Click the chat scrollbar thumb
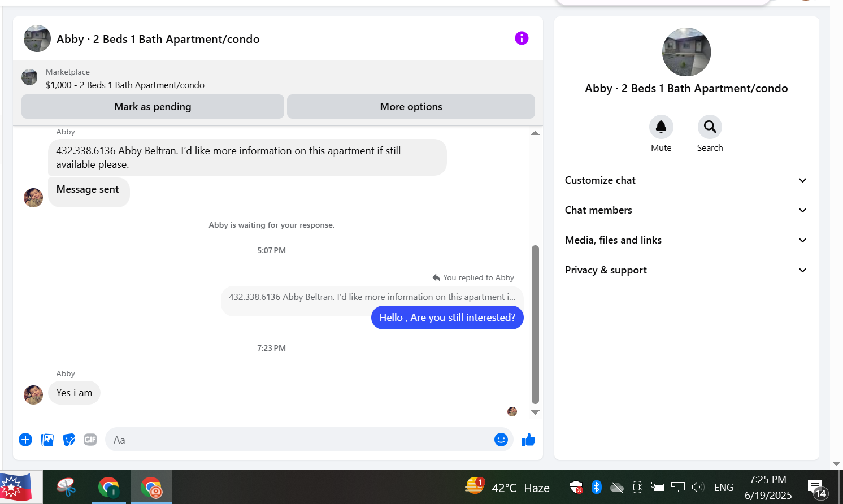The image size is (843, 504). (x=535, y=325)
